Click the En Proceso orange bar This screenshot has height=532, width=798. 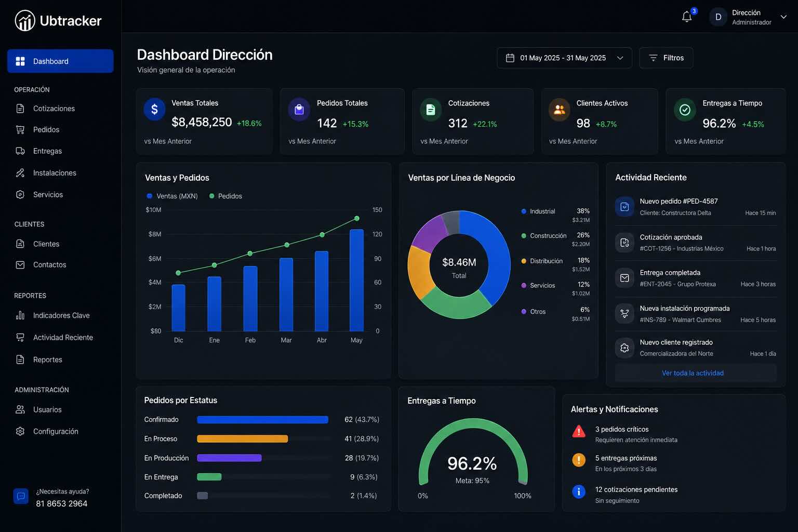(x=242, y=439)
